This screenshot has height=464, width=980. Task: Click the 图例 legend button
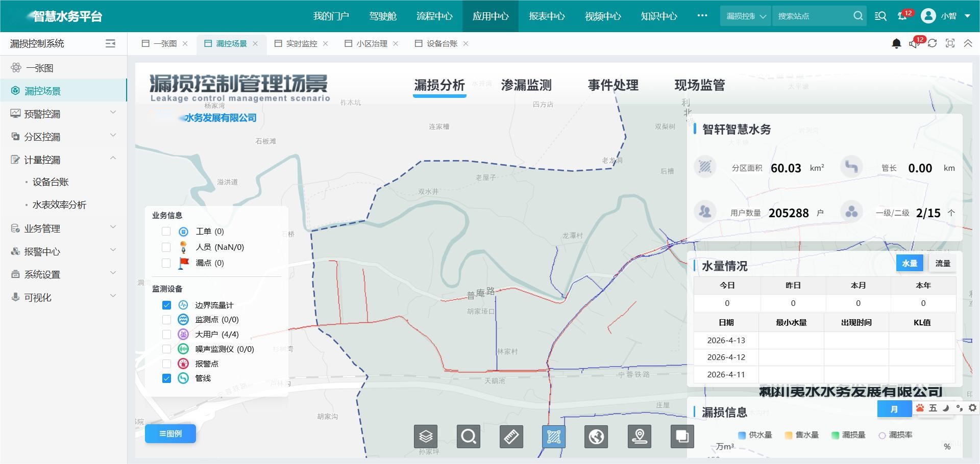coord(170,433)
